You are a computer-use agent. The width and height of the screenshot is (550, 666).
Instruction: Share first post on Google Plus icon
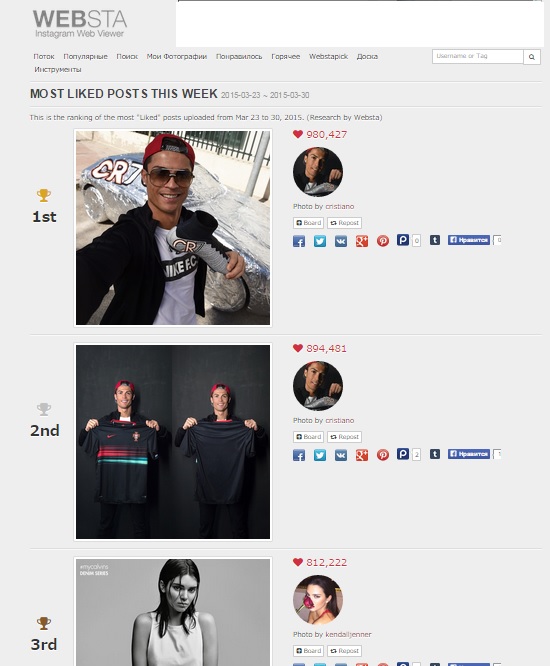tap(361, 241)
